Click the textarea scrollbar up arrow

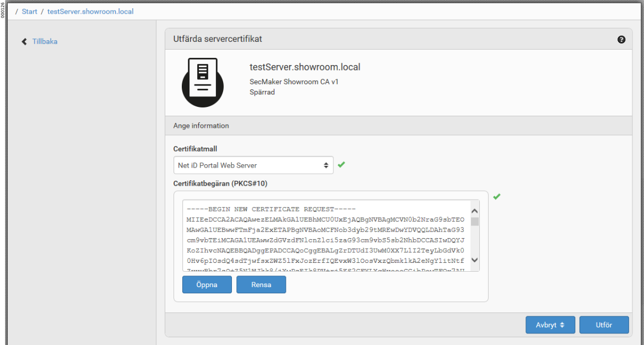474,211
